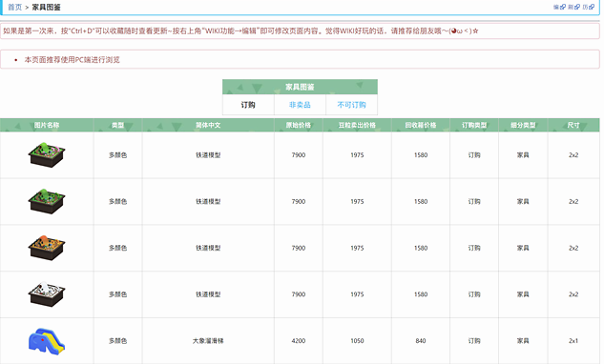Click the 回收箱价格 column header
Screen dimensions: 604x364
(x=421, y=125)
